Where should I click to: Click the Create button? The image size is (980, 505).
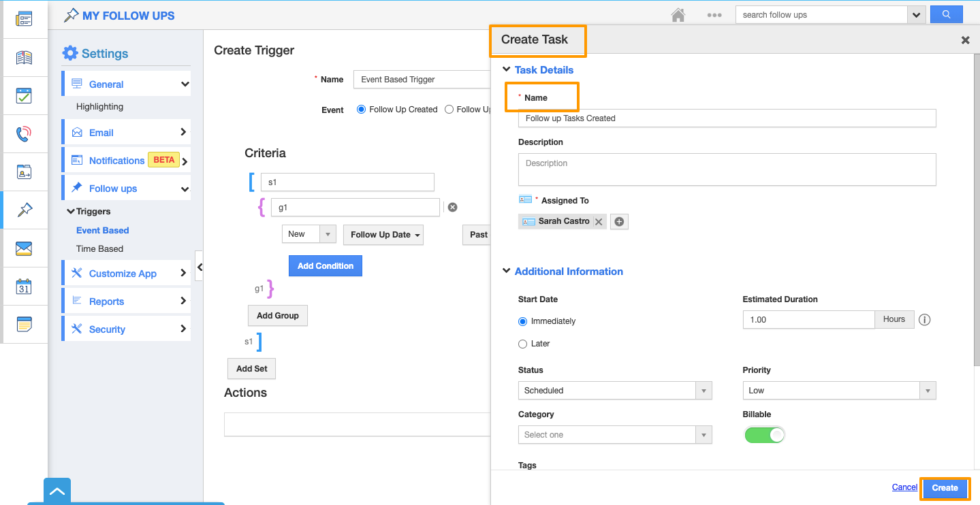click(945, 488)
